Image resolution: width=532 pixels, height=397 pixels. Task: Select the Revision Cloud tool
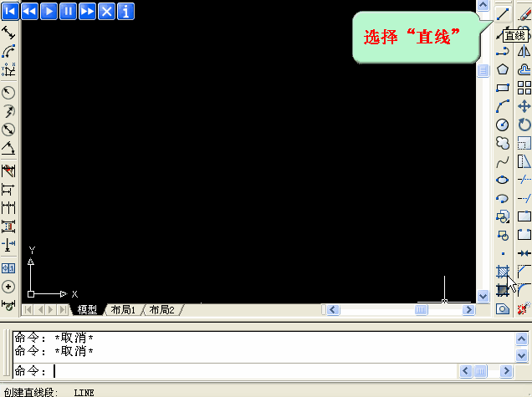click(x=503, y=143)
